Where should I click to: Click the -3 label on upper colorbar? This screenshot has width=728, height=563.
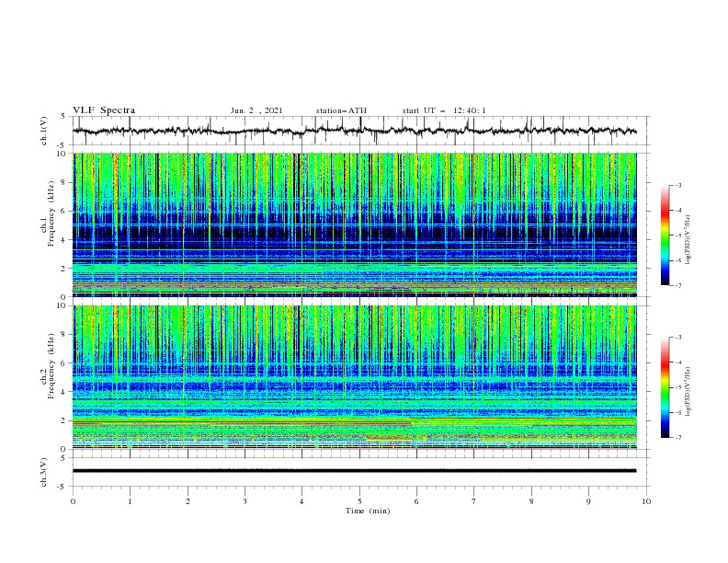(x=678, y=185)
